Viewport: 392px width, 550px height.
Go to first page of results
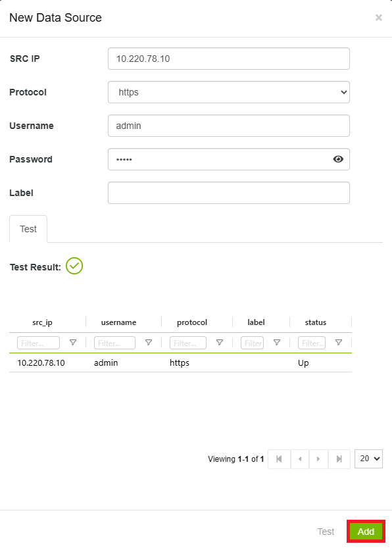point(279,459)
